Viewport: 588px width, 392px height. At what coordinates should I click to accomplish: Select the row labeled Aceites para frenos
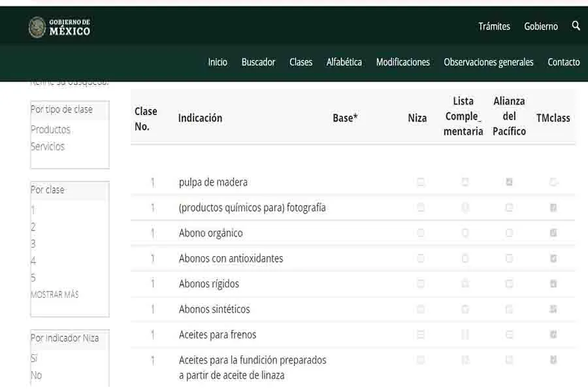218,335
